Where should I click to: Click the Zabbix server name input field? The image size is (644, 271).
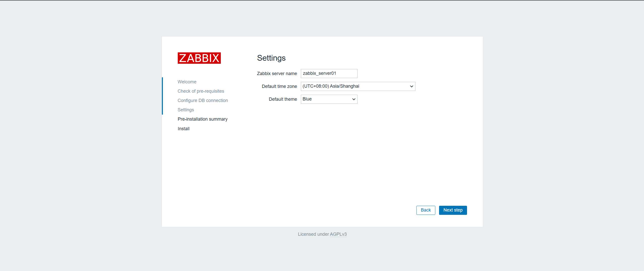[x=329, y=74]
